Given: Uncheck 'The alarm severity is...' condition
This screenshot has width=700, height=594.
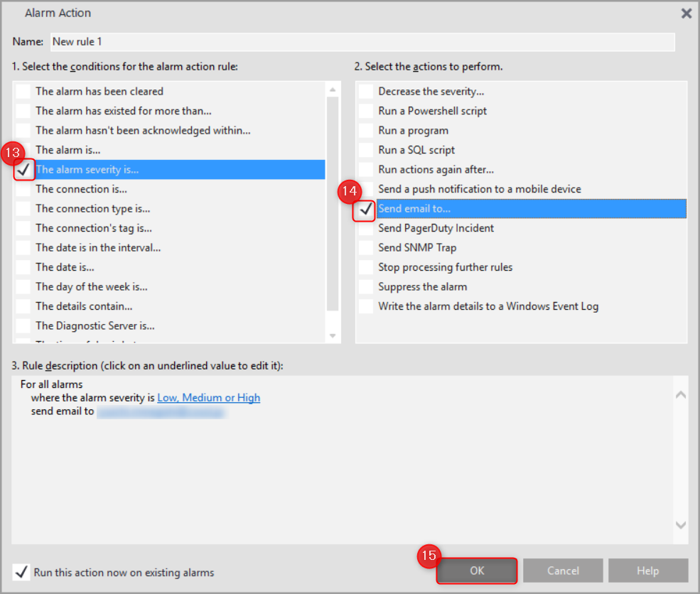Looking at the screenshot, I should click(x=23, y=170).
